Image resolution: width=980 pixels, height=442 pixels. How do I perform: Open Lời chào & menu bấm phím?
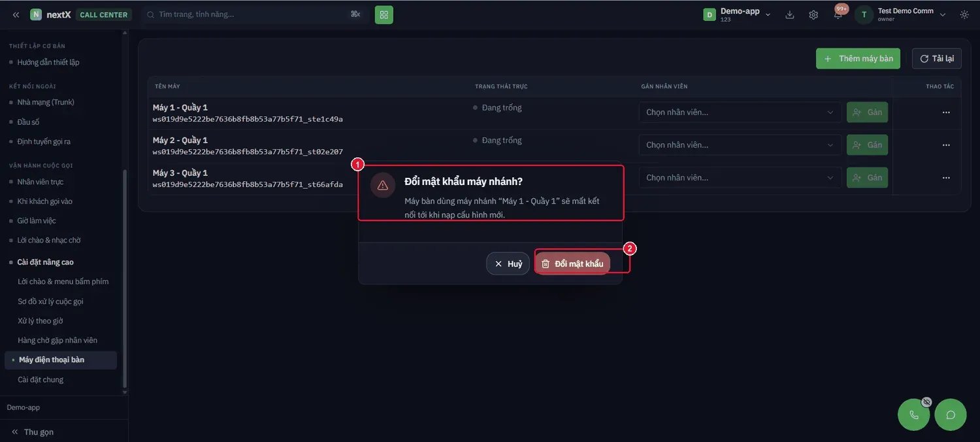63,282
